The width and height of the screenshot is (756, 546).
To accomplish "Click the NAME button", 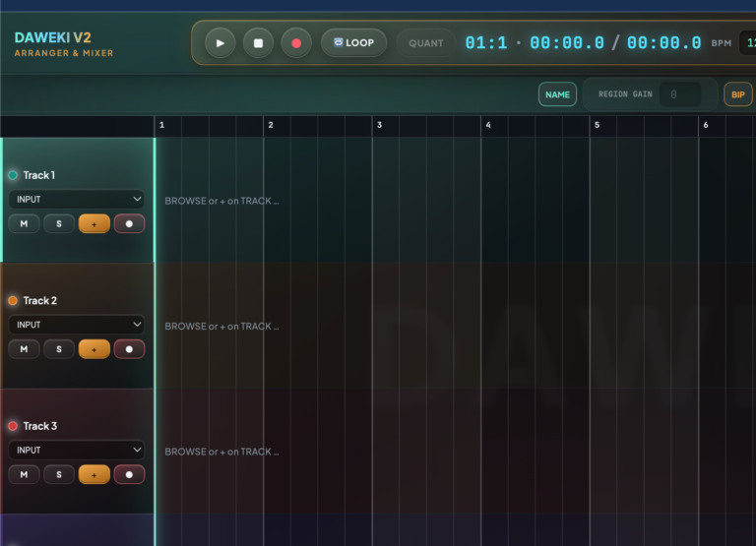I will click(557, 94).
